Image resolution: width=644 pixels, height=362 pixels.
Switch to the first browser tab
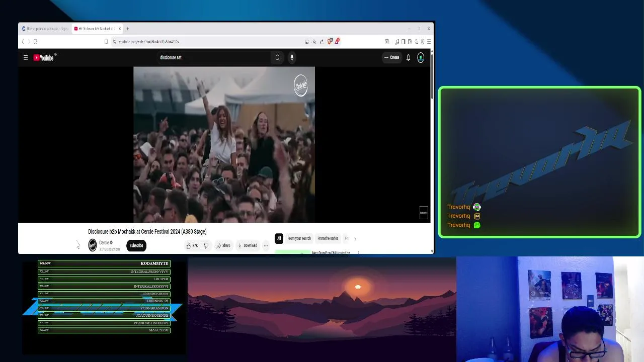44,29
